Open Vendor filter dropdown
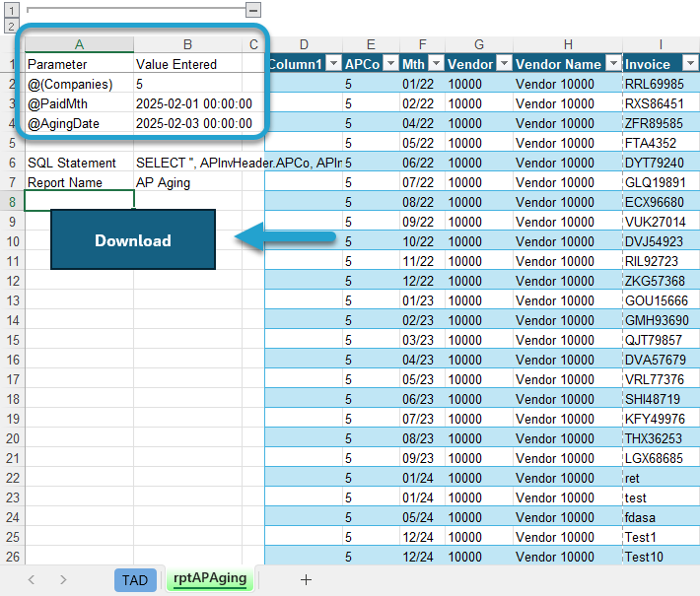This screenshot has width=700, height=596. tap(505, 63)
